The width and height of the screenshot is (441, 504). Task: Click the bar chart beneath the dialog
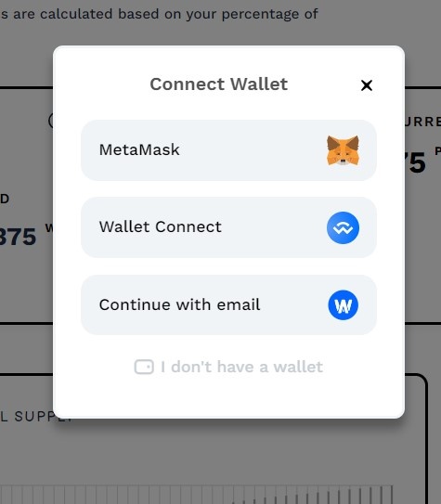196,495
